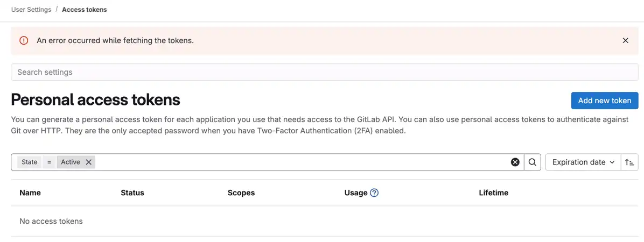Viewport: 644px width, 242px height.
Task: Click into the token filter input area
Action: 302,162
